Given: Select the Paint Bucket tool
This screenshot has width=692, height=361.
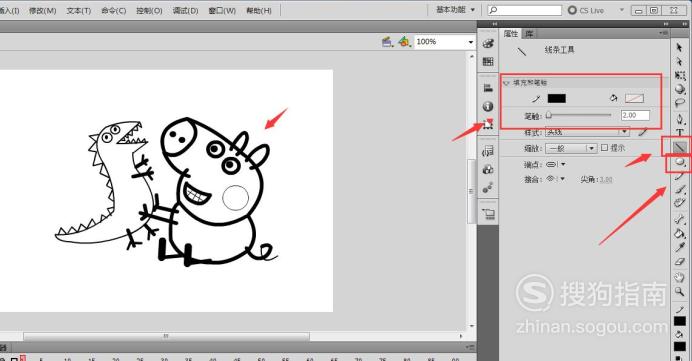Looking at the screenshot, I should tap(680, 233).
